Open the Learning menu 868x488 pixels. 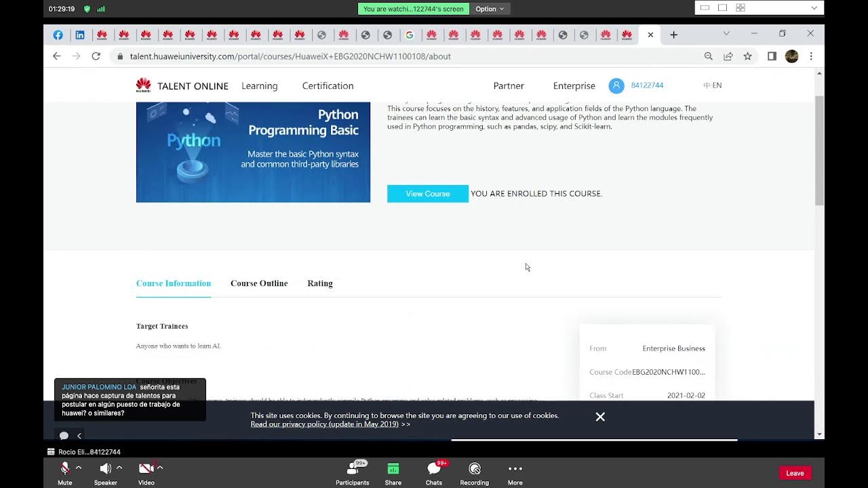(x=260, y=85)
